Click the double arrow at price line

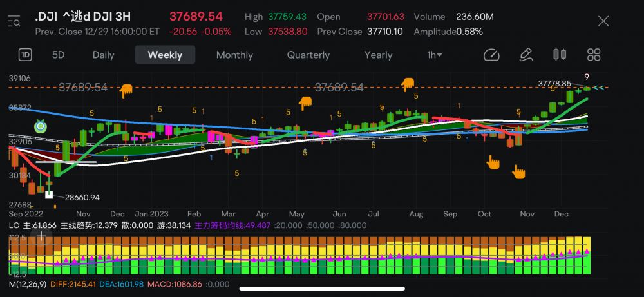(598, 88)
